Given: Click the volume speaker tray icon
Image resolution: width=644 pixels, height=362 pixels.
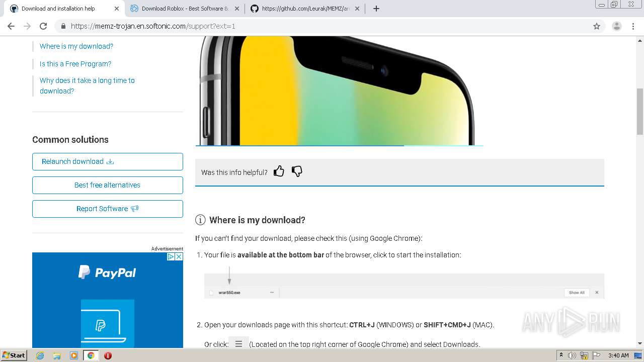Looking at the screenshot, I should click(x=572, y=355).
